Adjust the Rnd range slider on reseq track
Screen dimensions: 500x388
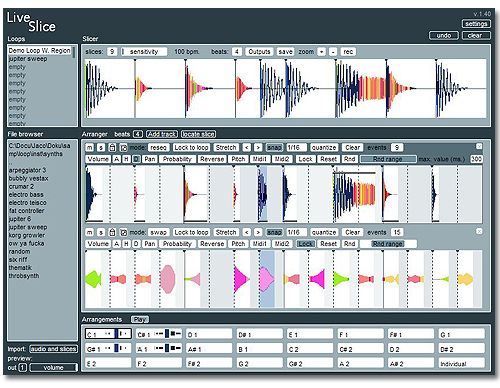point(388,159)
